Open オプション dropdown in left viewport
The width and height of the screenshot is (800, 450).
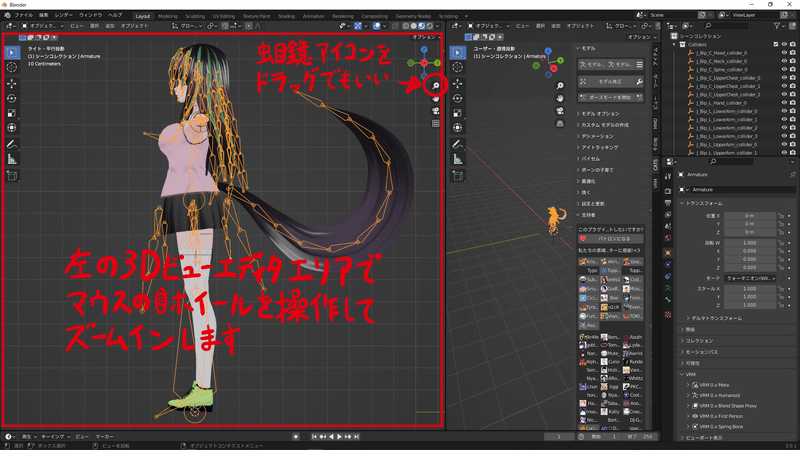pyautogui.click(x=426, y=37)
